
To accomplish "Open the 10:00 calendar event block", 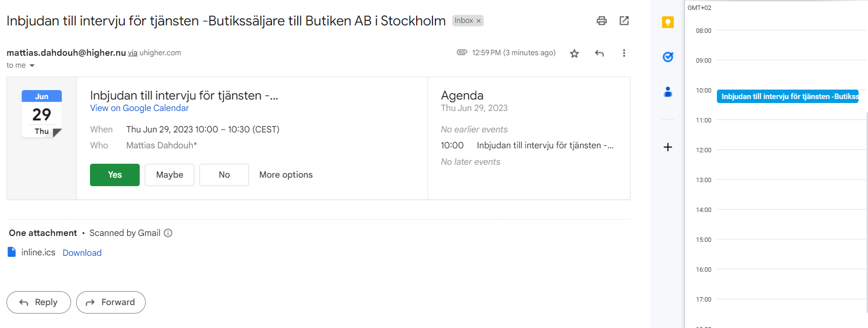I will click(x=787, y=97).
